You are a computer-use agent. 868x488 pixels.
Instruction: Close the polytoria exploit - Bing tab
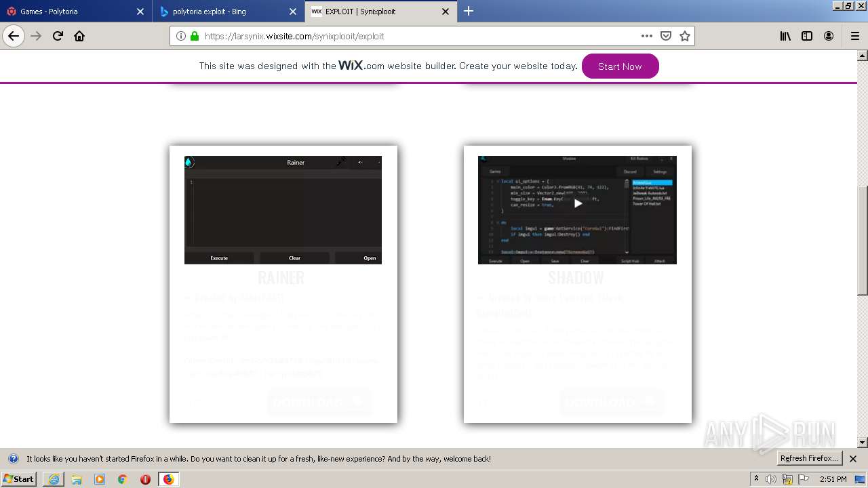(293, 12)
